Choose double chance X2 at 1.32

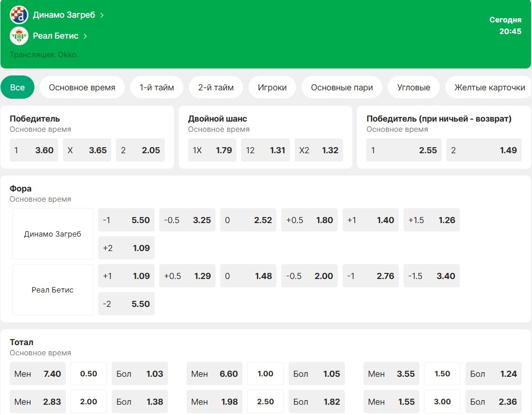(x=319, y=150)
